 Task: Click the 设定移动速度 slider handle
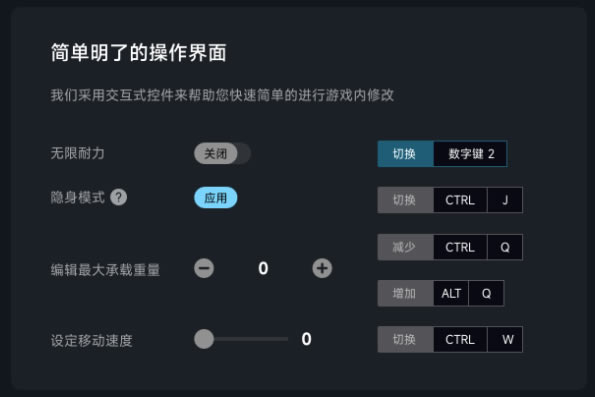[204, 339]
